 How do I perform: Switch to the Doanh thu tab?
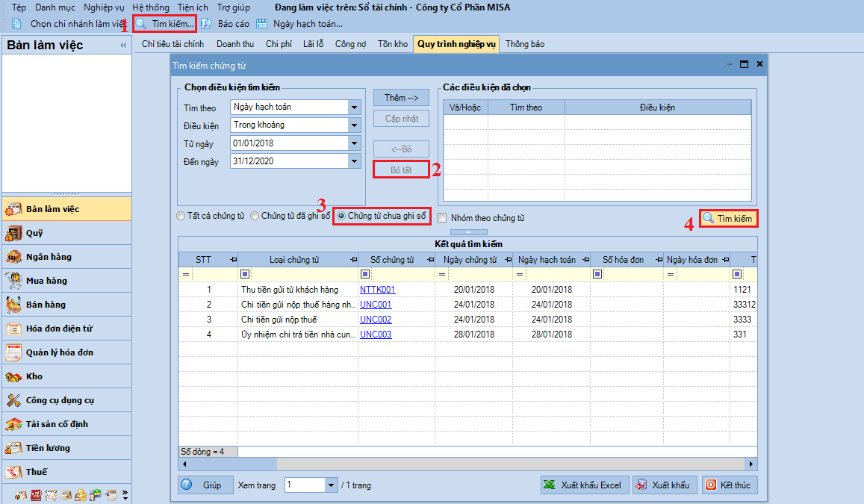coord(235,44)
